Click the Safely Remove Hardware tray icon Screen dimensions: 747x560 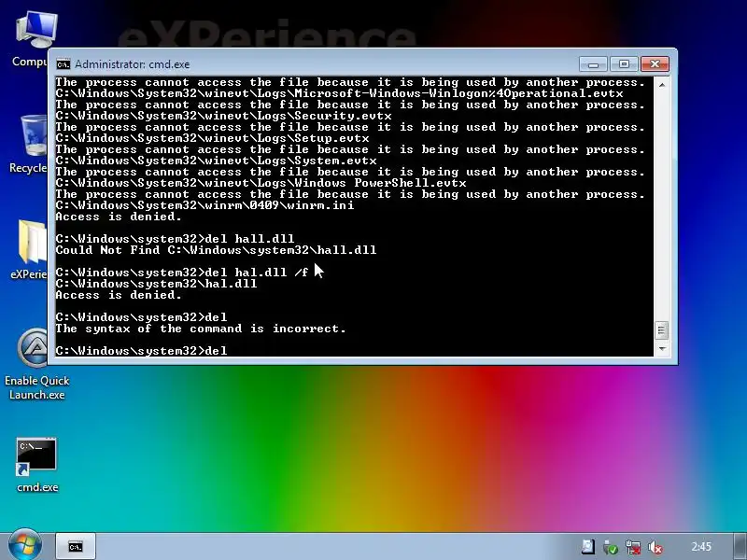(x=611, y=547)
